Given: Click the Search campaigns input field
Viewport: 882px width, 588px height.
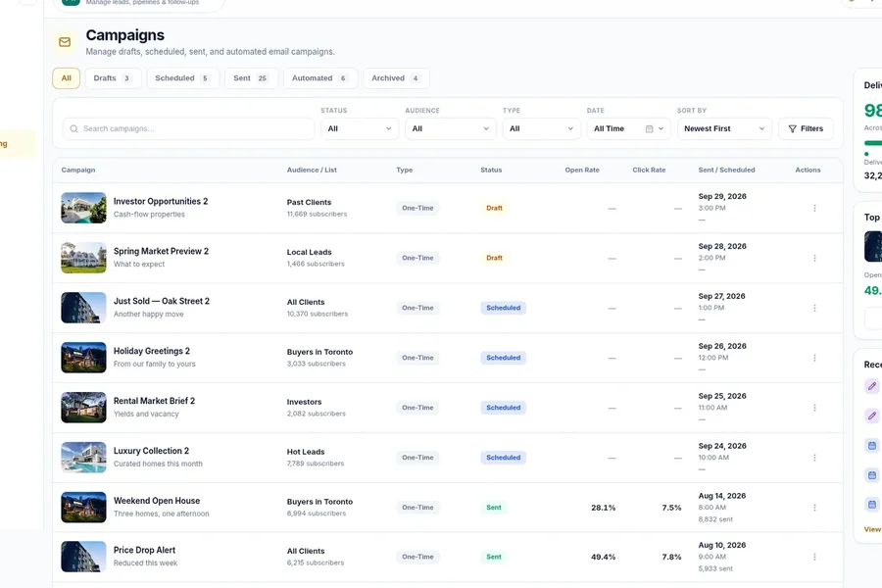Looking at the screenshot, I should click(188, 128).
